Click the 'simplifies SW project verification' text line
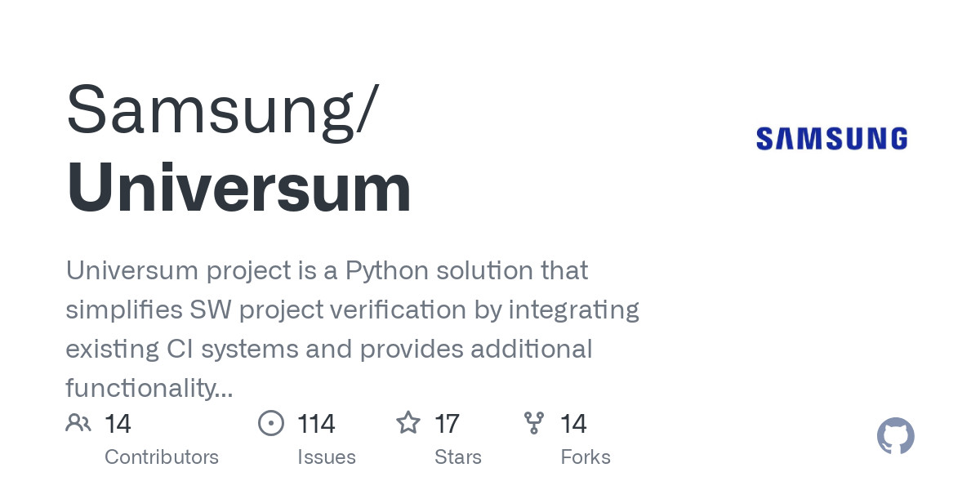Image resolution: width=980 pixels, height=490 pixels. tap(352, 310)
